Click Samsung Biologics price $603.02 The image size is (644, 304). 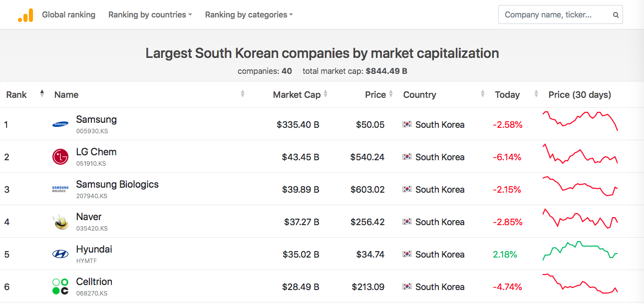(367, 189)
